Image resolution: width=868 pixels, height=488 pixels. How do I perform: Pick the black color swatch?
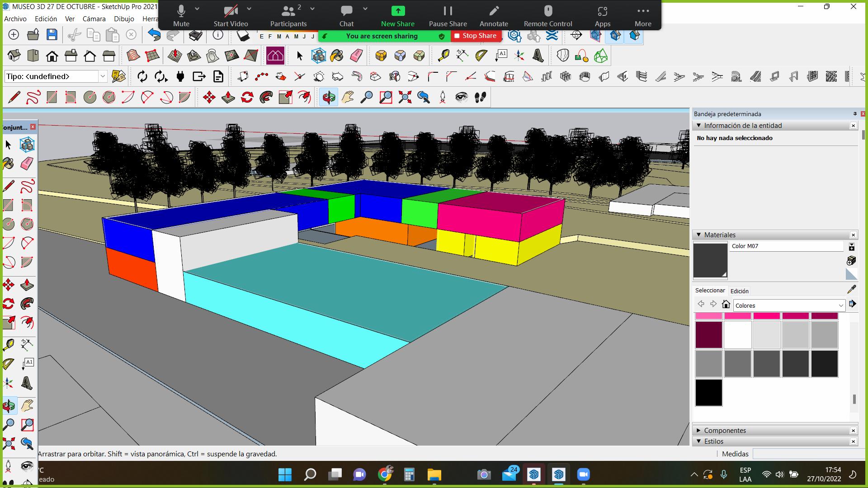click(708, 393)
